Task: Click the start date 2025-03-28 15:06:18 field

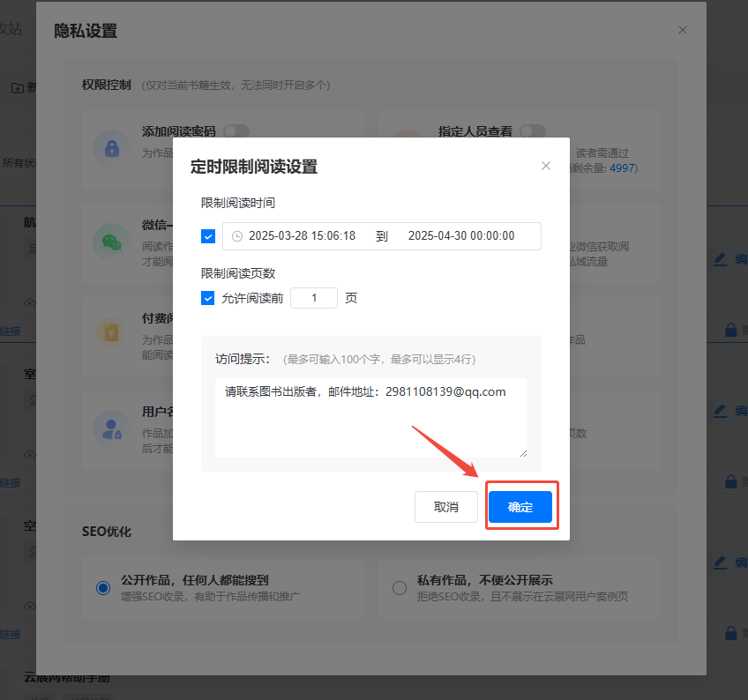Action: coord(302,236)
